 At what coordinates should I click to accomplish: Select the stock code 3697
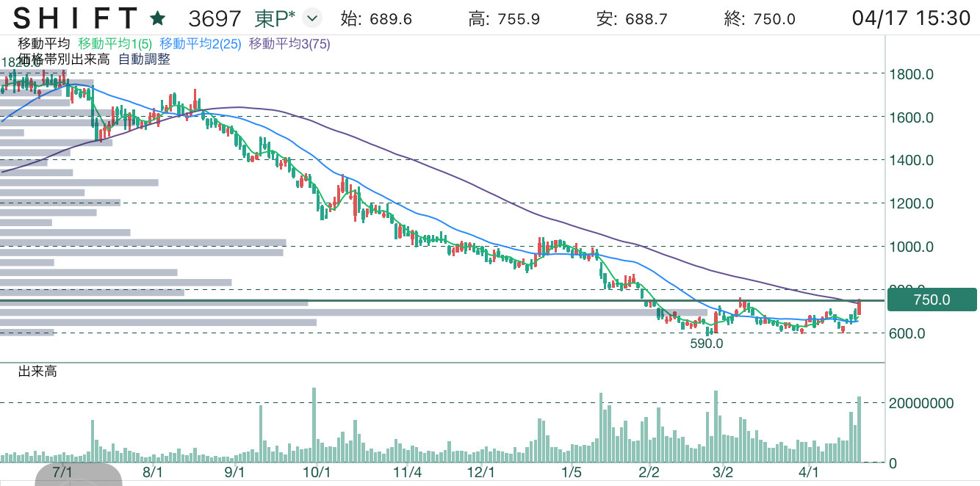tap(214, 18)
